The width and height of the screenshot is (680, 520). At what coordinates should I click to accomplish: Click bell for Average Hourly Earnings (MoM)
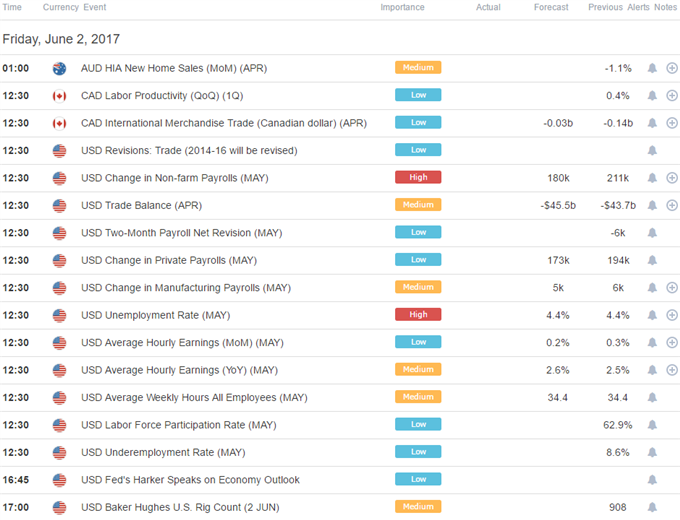tap(652, 343)
